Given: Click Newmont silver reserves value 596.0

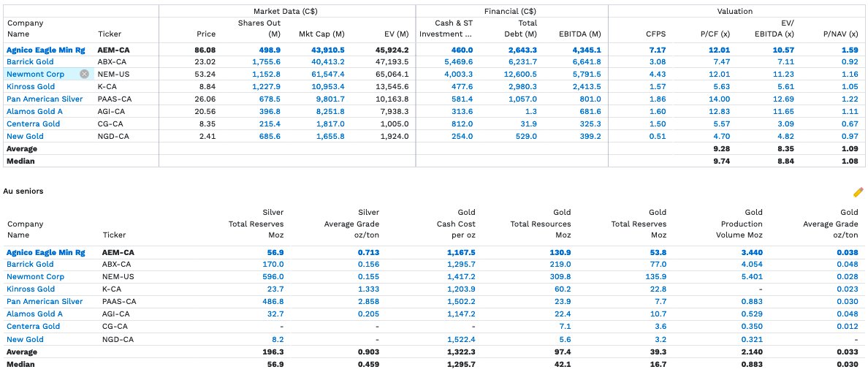Looking at the screenshot, I should click(x=273, y=277).
